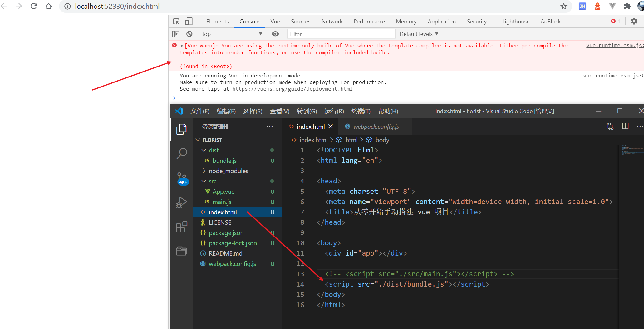This screenshot has height=329, width=644.
Task: Open the JavaScript context 'top' dropdown
Action: click(x=232, y=34)
